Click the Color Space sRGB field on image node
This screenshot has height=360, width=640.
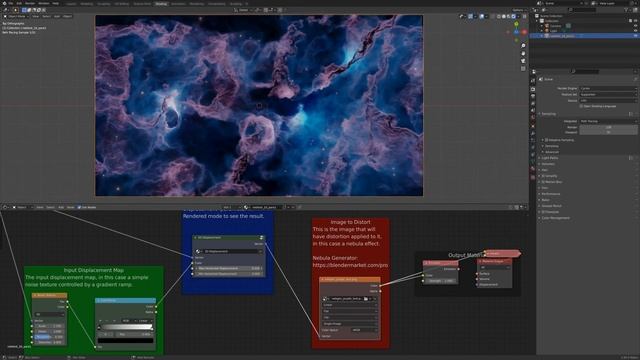pos(364,330)
